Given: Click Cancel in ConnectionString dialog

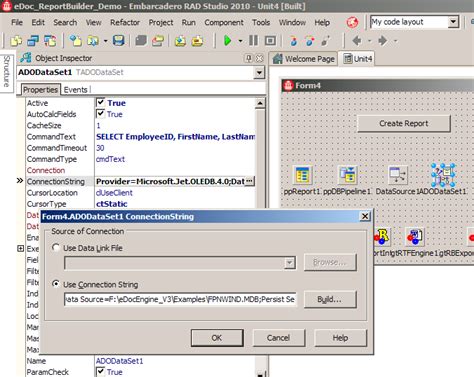Looking at the screenshot, I should (x=279, y=338).
